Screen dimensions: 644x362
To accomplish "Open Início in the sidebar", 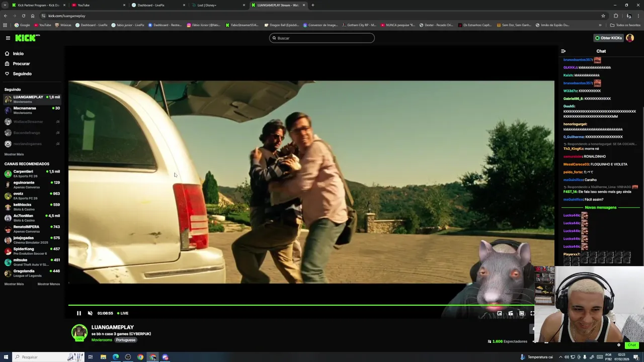I will [18, 53].
